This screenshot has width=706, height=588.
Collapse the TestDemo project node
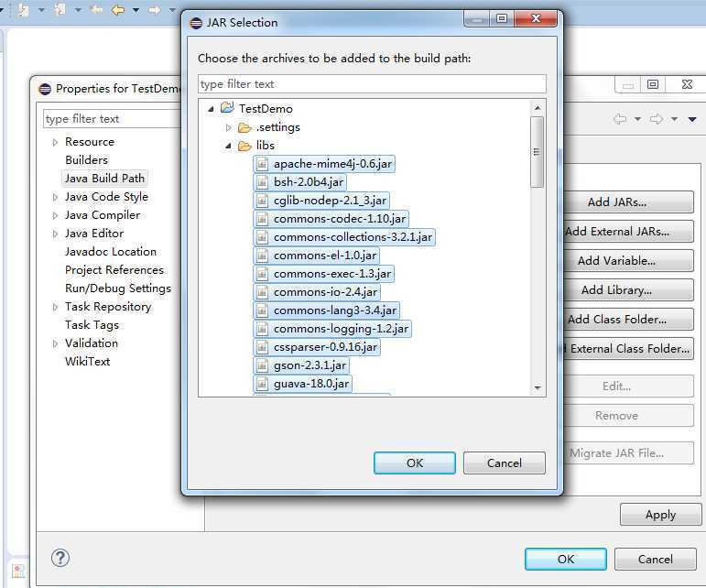pyautogui.click(x=211, y=109)
